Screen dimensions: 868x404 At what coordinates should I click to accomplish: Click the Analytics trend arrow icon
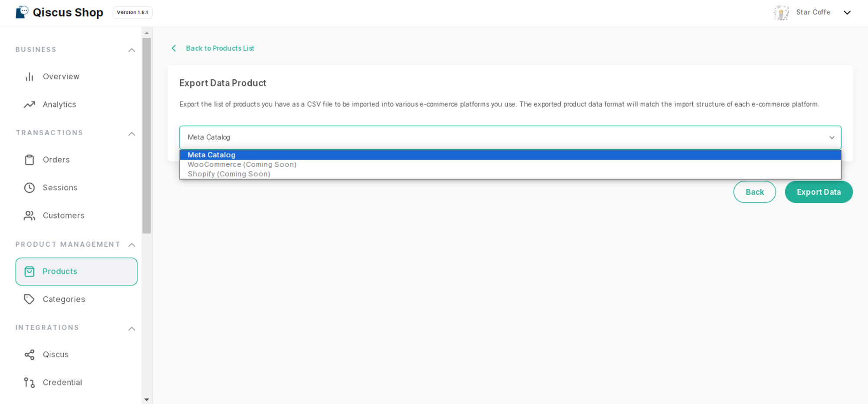click(29, 104)
